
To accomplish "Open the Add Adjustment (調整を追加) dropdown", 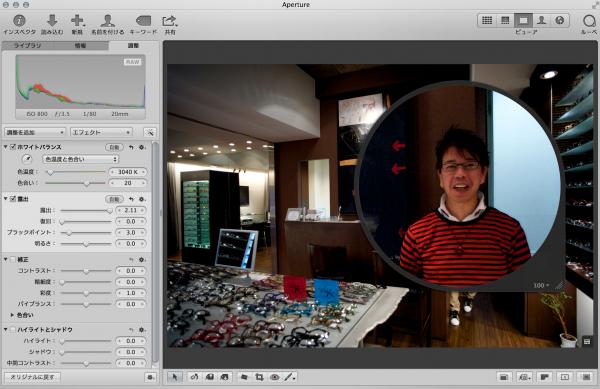I will 34,132.
